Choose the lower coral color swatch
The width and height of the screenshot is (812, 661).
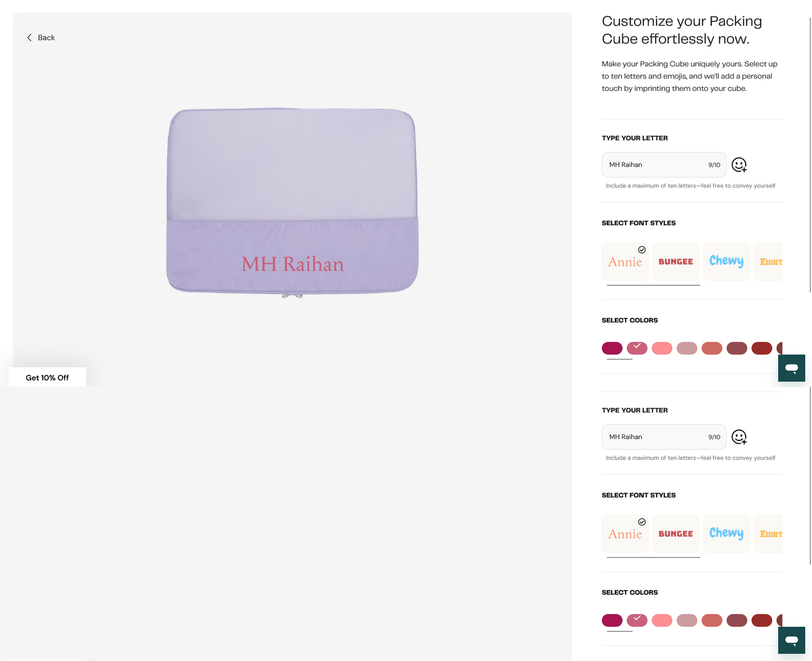point(712,621)
